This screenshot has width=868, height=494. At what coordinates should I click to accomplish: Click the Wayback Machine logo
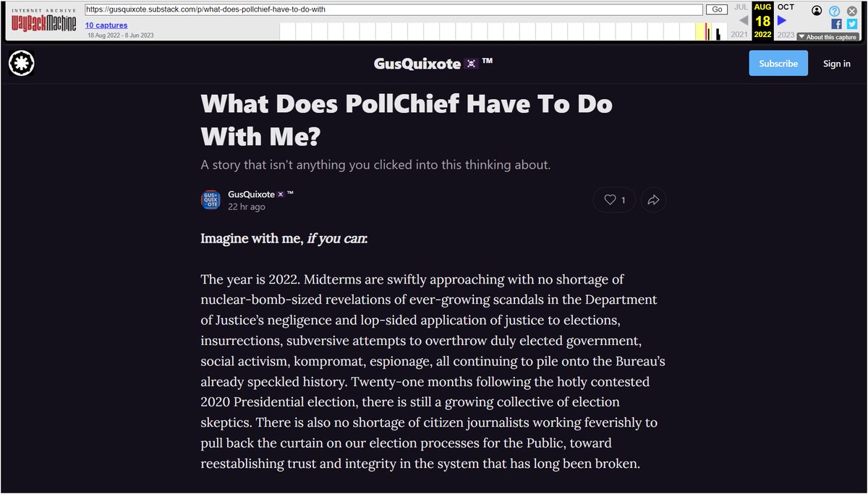(x=43, y=20)
